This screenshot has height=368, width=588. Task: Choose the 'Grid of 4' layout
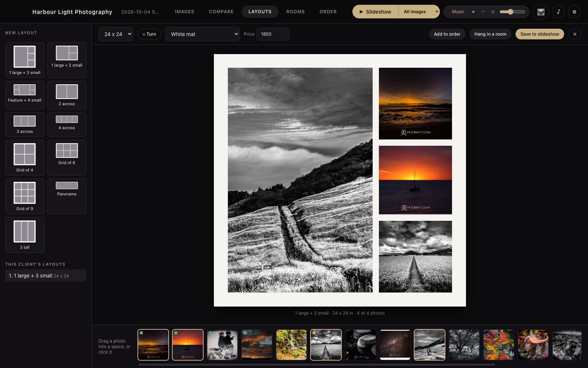(x=25, y=158)
